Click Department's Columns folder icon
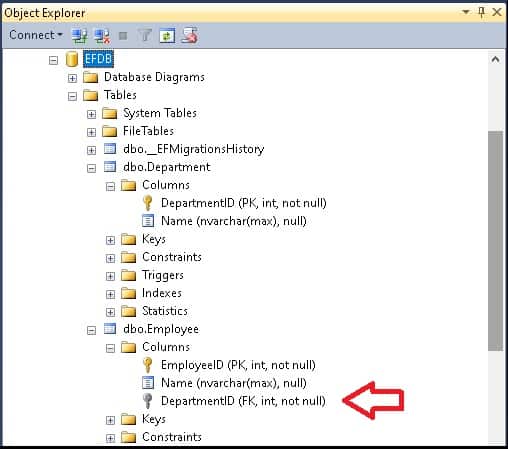The width and height of the screenshot is (508, 449). (x=129, y=185)
